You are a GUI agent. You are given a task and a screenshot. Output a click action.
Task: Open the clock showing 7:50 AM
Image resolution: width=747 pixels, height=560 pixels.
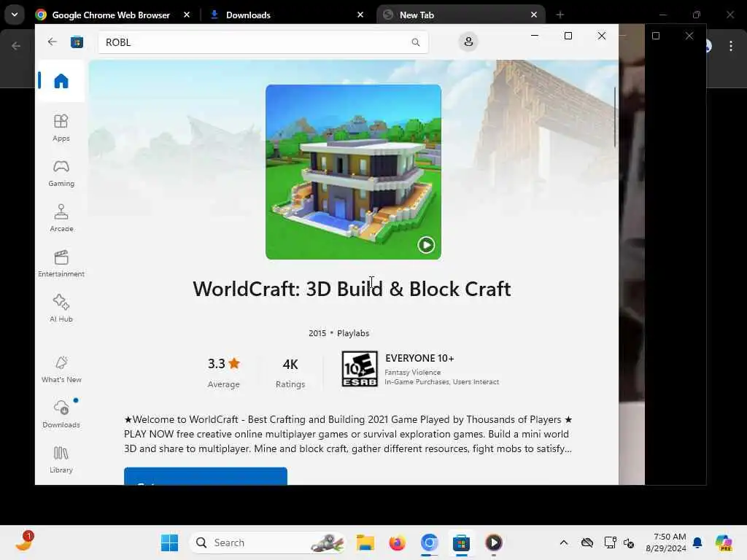(x=665, y=542)
